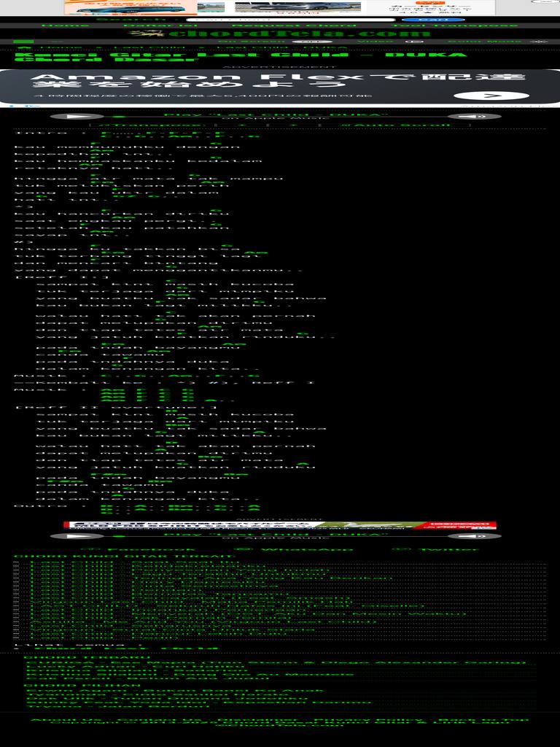Open the Tryana - Jalan Berduri chord

tap(117, 706)
